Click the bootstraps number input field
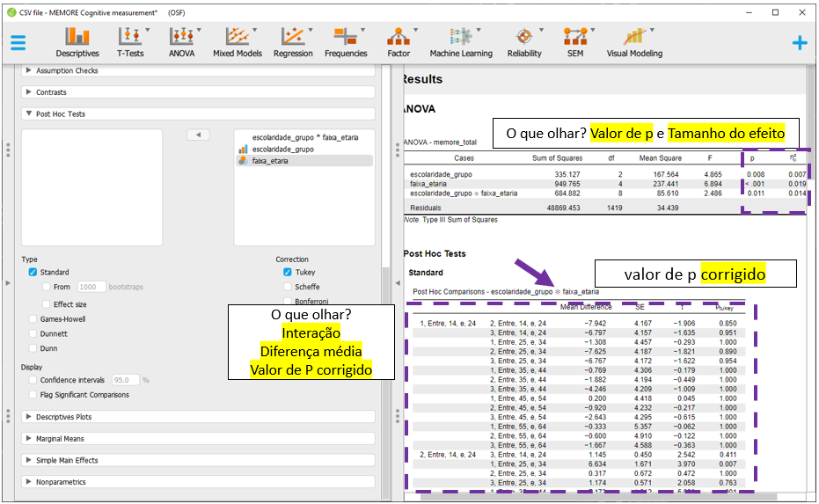 coord(91,288)
